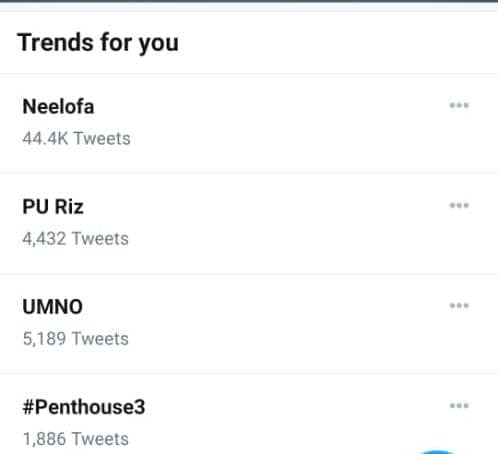The width and height of the screenshot is (498, 454).
Task: Click the 44.4K Tweets count
Action: tap(76, 138)
